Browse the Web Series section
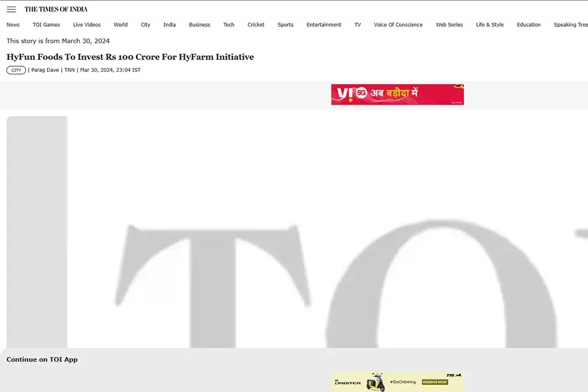The width and height of the screenshot is (588, 392). [x=449, y=25]
